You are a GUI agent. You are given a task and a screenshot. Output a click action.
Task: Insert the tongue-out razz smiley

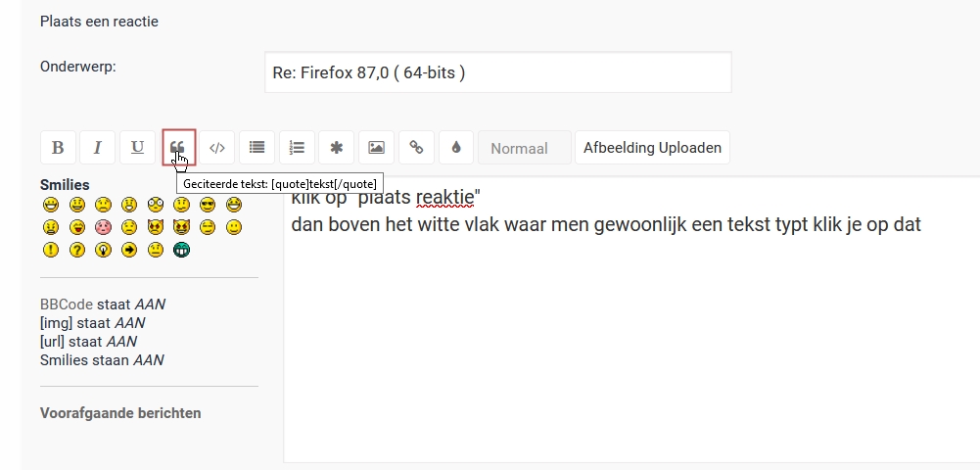(77, 227)
